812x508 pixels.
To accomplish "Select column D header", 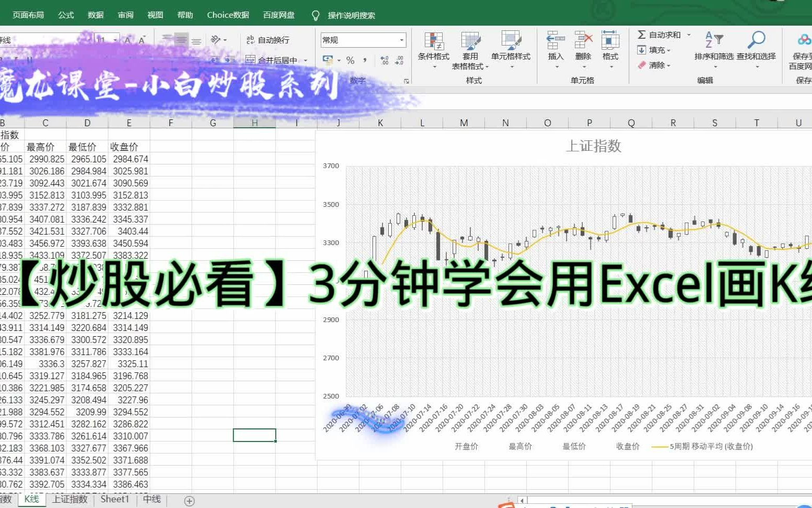I will pyautogui.click(x=87, y=123).
